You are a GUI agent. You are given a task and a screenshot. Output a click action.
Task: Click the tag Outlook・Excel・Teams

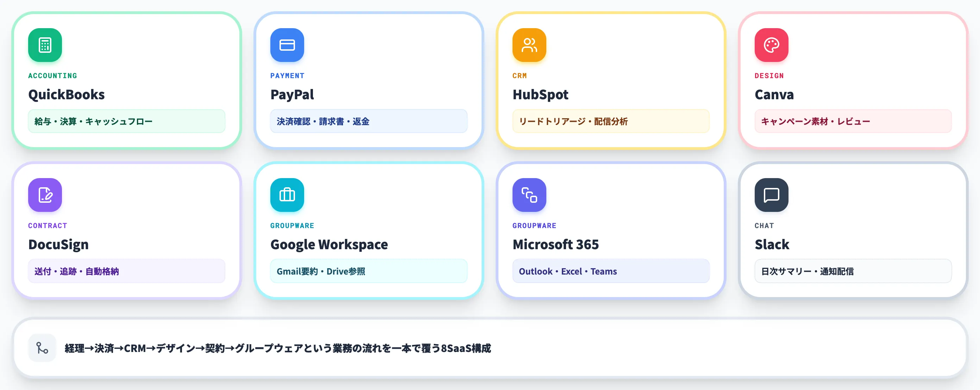[611, 271]
